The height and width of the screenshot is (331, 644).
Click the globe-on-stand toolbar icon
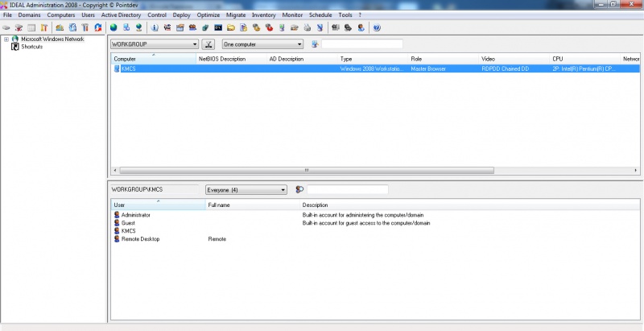139,28
